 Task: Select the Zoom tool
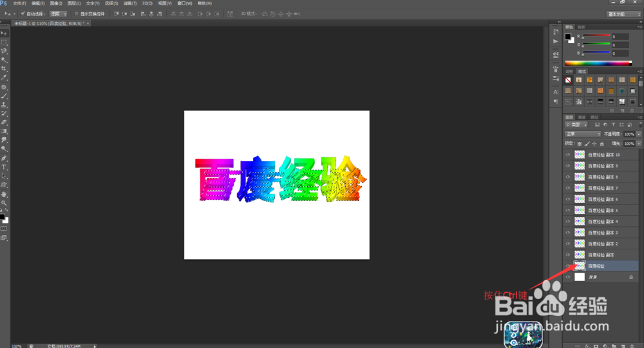tap(4, 203)
